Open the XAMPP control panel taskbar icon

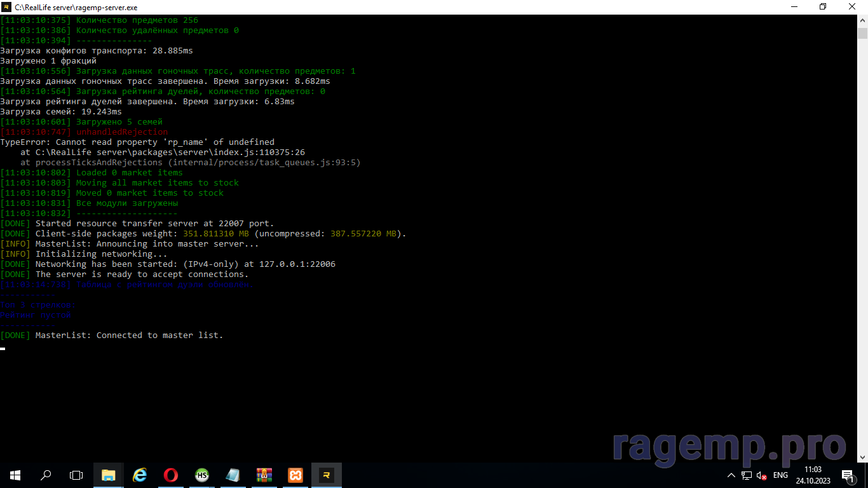pyautogui.click(x=295, y=475)
